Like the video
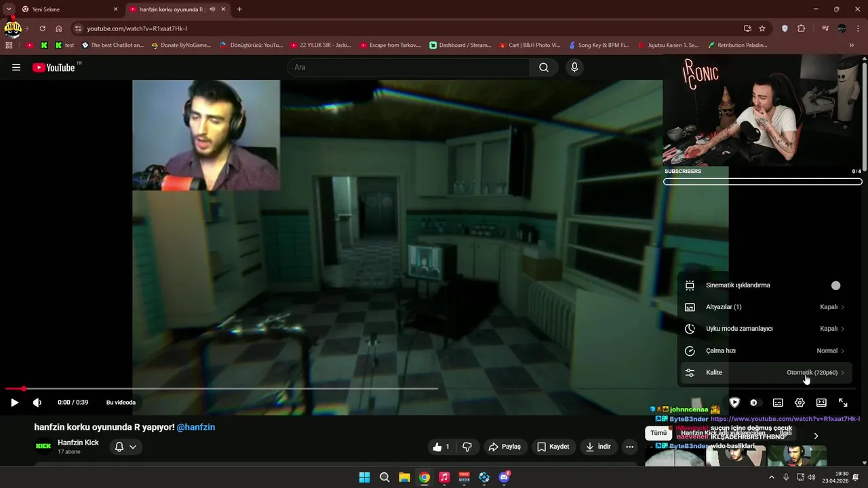The height and width of the screenshot is (488, 868). (x=441, y=447)
